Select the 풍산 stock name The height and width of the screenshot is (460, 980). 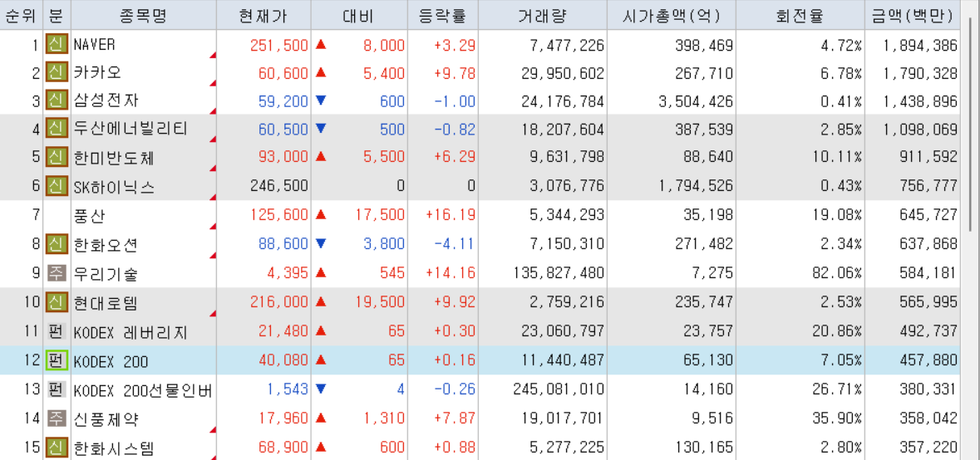pos(90,215)
